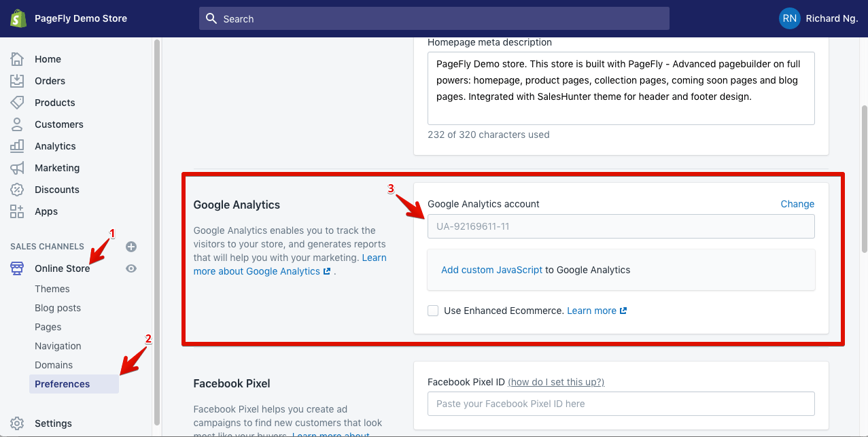Screen dimensions: 868x437
Task: Open Themes under Online Store
Action: pos(52,289)
